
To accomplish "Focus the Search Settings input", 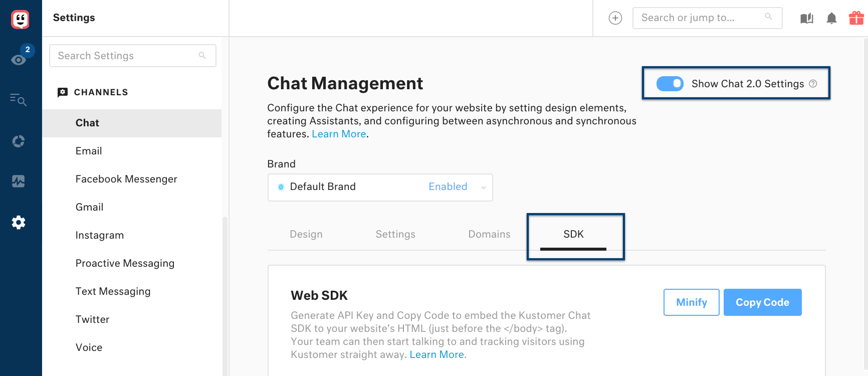I will (x=133, y=56).
